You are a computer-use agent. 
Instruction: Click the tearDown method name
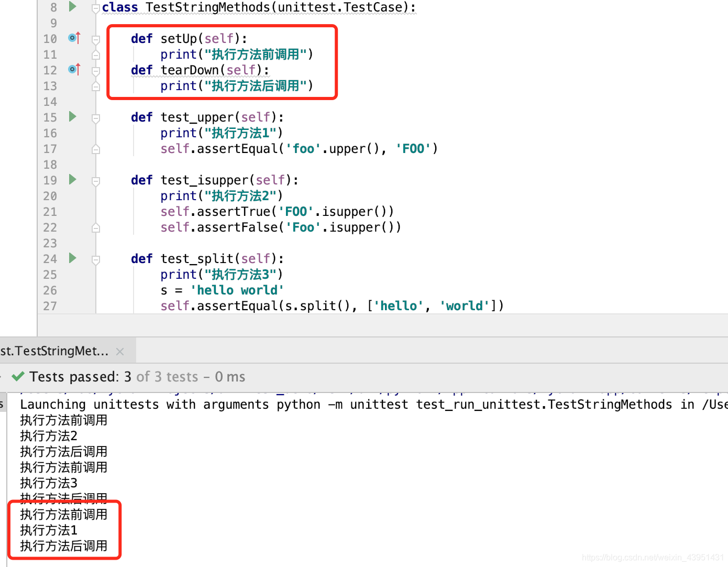190,70
